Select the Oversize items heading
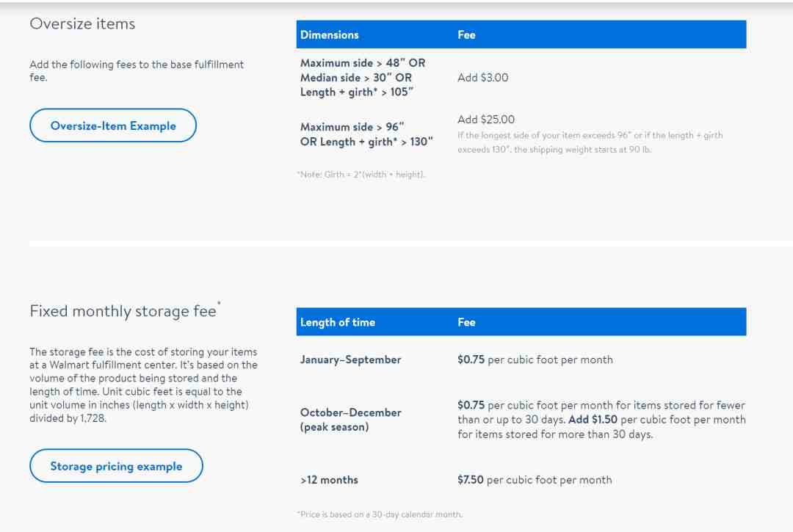The width and height of the screenshot is (793, 532). [82, 23]
